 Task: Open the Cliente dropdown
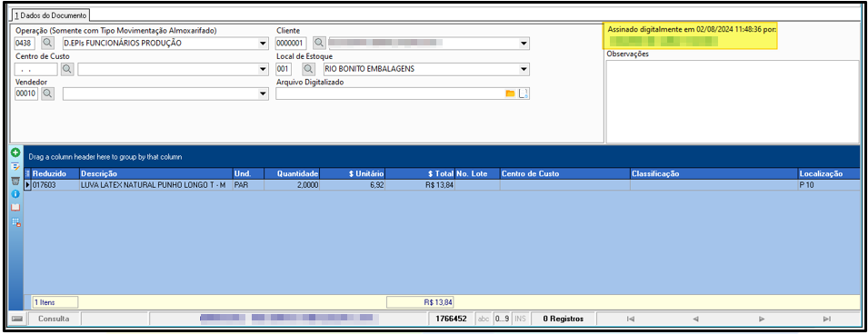[x=524, y=44]
